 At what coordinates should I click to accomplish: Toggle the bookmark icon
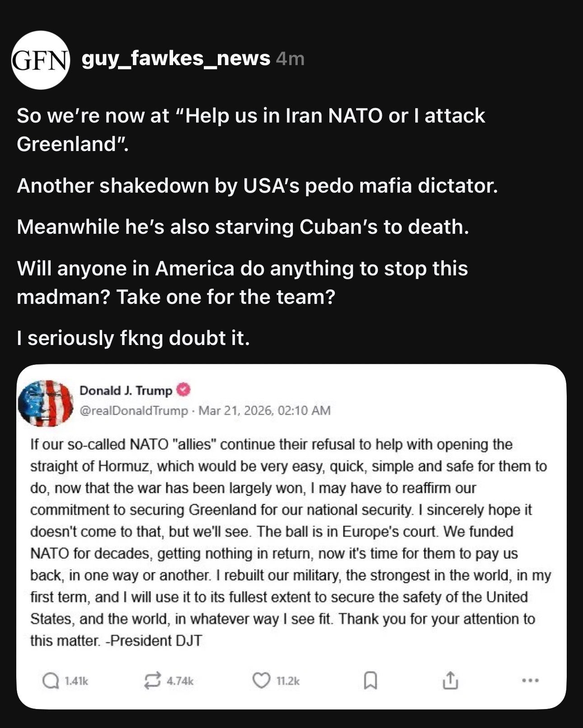click(370, 681)
